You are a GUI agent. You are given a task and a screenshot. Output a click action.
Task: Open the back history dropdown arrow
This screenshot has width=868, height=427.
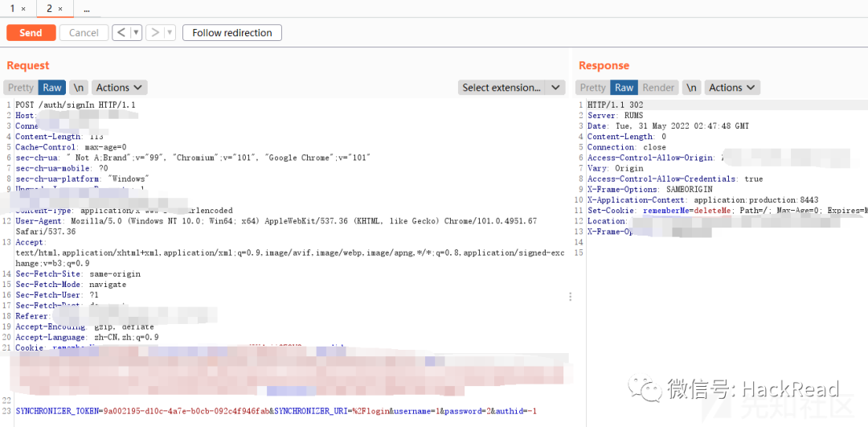[137, 33]
